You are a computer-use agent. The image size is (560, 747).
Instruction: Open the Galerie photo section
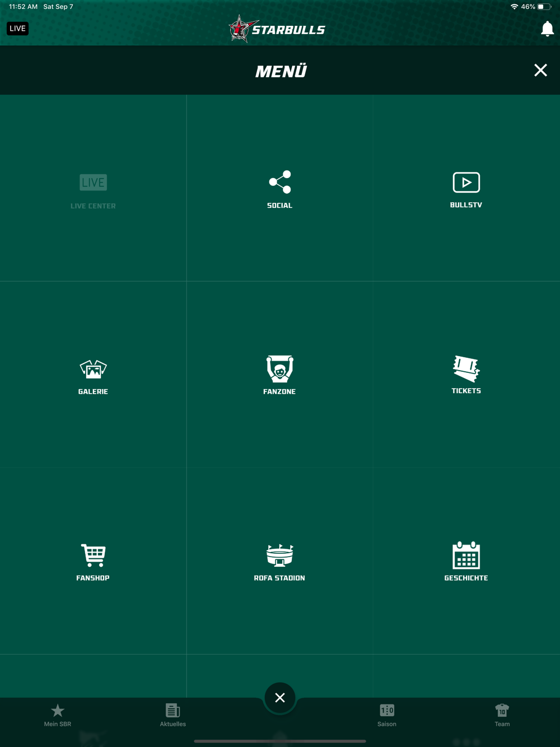click(93, 375)
